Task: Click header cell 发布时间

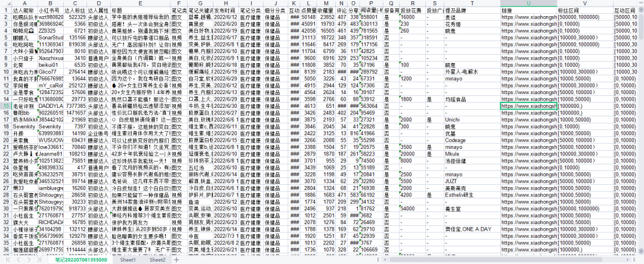Action: point(226,10)
